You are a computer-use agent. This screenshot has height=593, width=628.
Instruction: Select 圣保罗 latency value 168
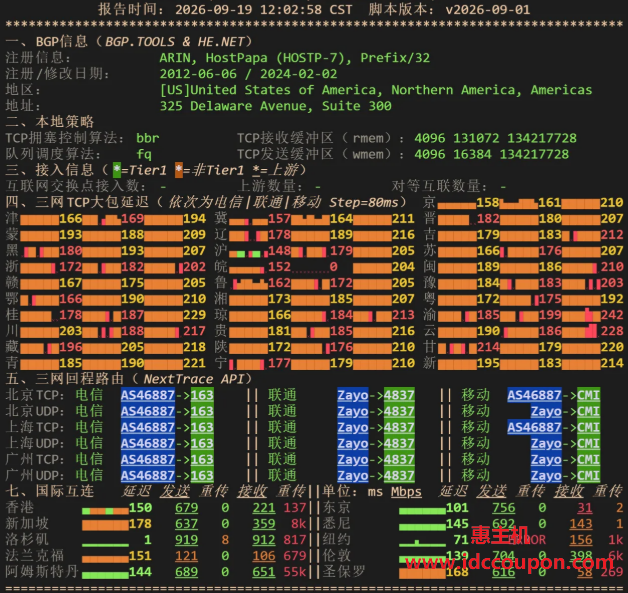(457, 571)
